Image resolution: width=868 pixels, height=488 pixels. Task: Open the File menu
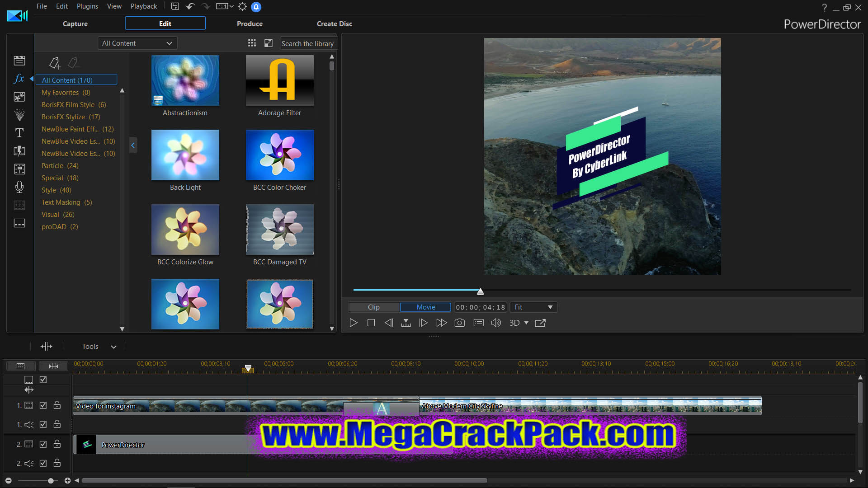tap(42, 6)
